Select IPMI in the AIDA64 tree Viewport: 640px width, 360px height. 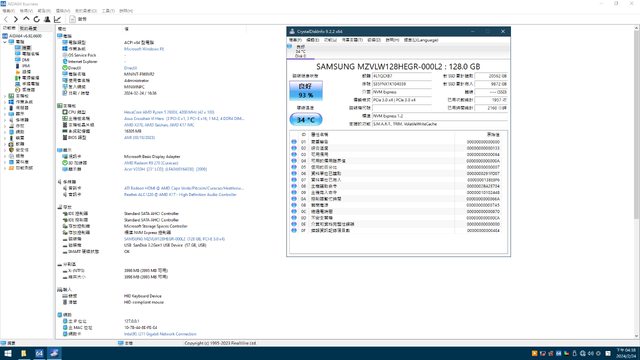pyautogui.click(x=26, y=66)
